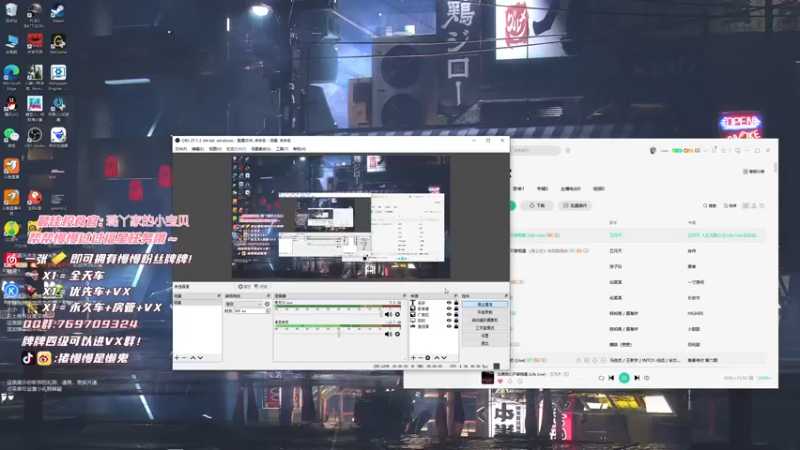800x450 pixels.
Task: Open scene transition type dropdown in OBS
Action: pyautogui.click(x=243, y=304)
